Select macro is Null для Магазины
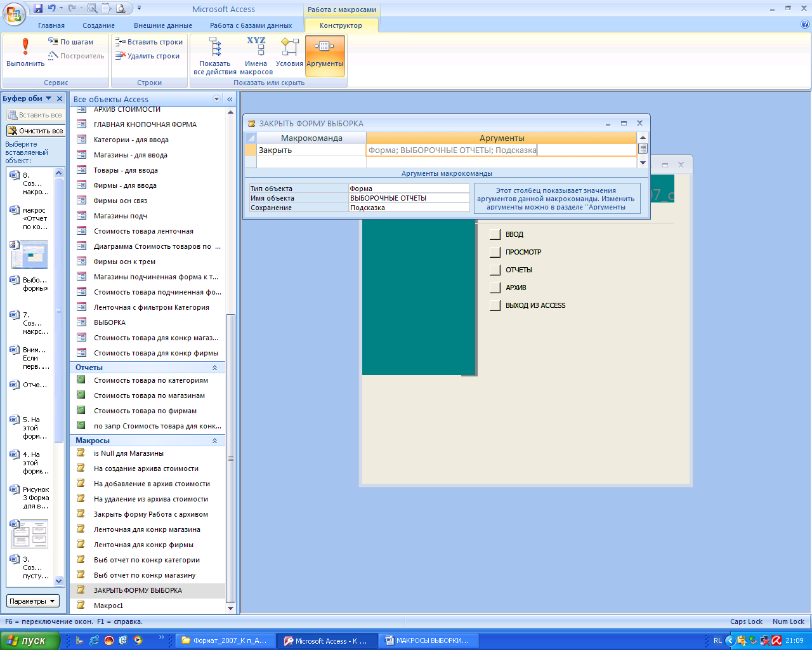Screen dimensions: 812x650 click(x=147, y=453)
